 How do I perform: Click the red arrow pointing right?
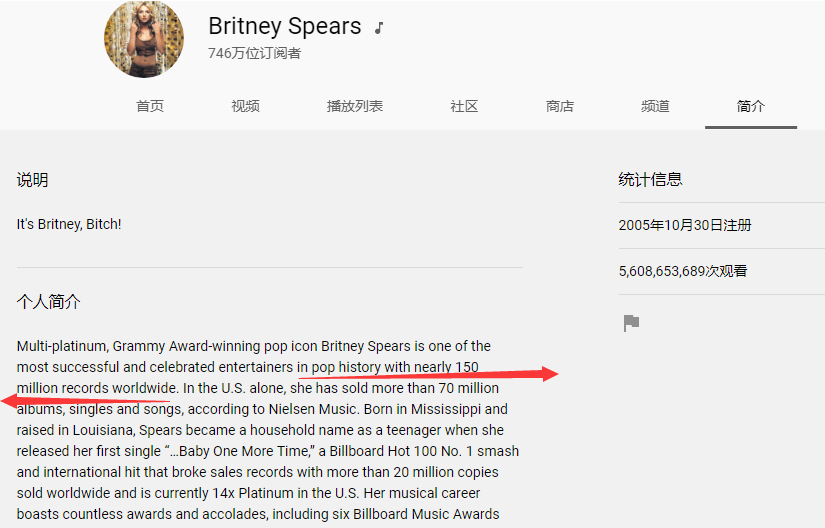pyautogui.click(x=428, y=374)
